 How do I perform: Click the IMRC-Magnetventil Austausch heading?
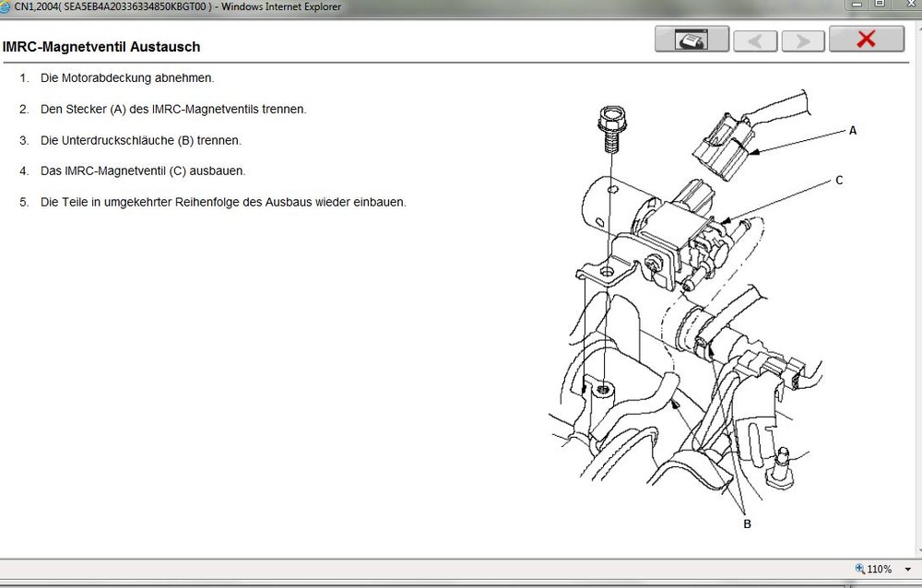101,46
